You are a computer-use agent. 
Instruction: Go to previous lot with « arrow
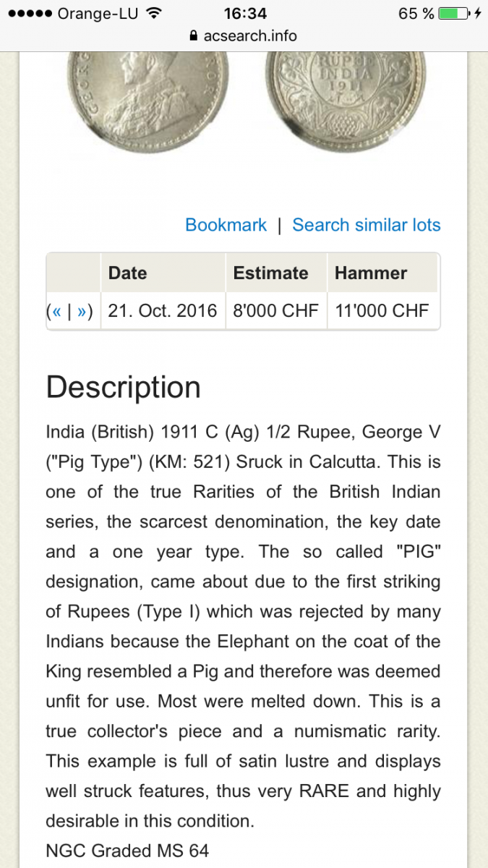coord(56,311)
